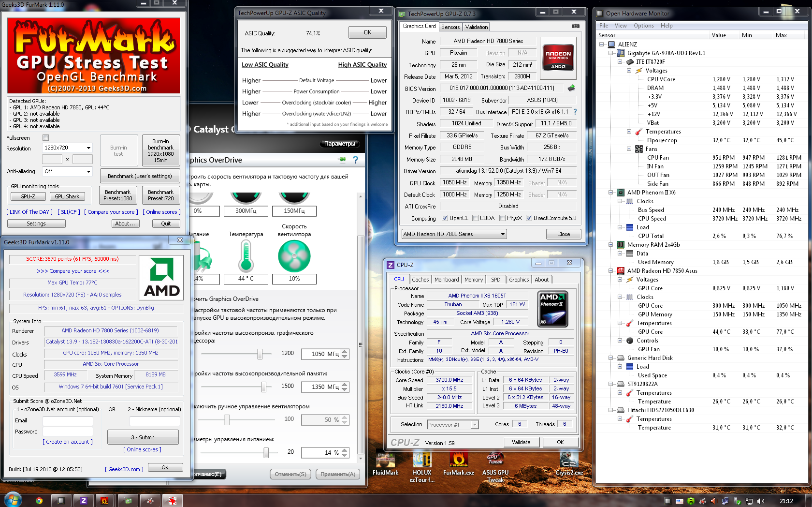
Task: Switch to the Validation tab in GPU-Z
Action: [477, 27]
